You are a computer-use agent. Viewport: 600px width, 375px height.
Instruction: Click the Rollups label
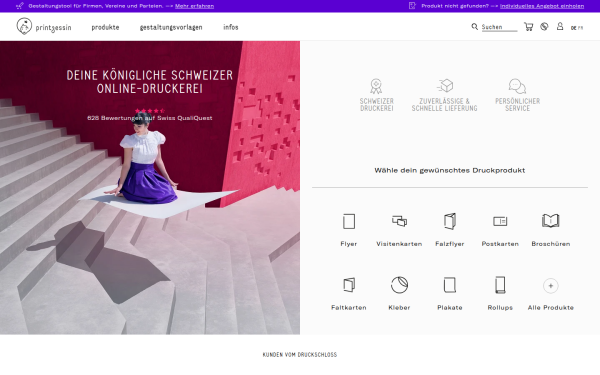pyautogui.click(x=500, y=307)
